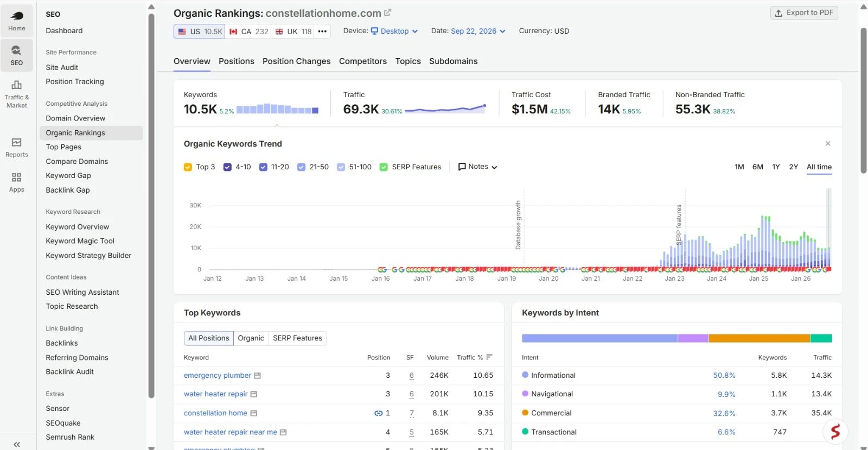
Task: Click Export to PDF button
Action: (x=804, y=13)
